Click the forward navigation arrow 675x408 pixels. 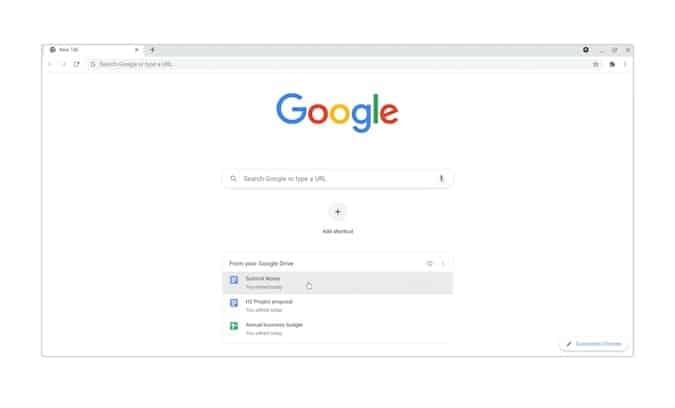coord(63,64)
